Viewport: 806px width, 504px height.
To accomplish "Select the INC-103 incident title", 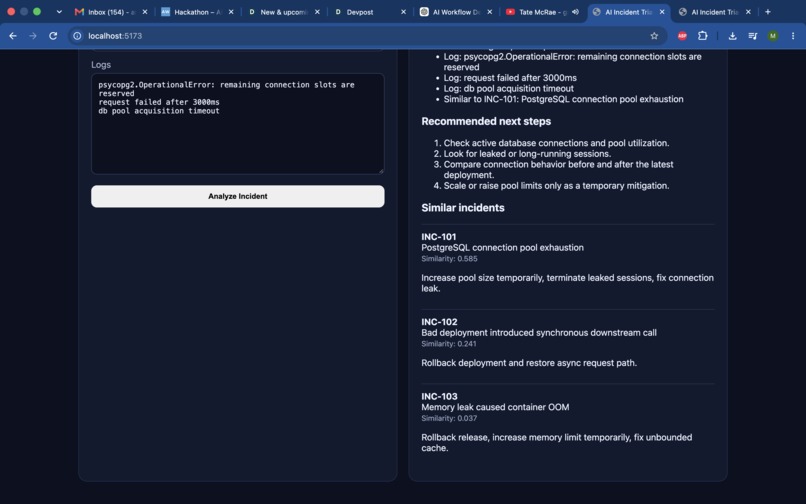I will coord(439,397).
